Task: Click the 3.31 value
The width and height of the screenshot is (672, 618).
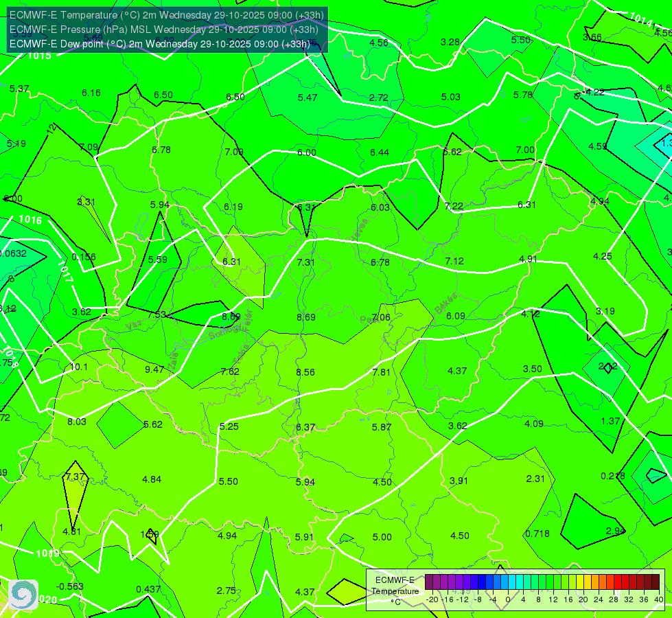Action: coord(86,202)
